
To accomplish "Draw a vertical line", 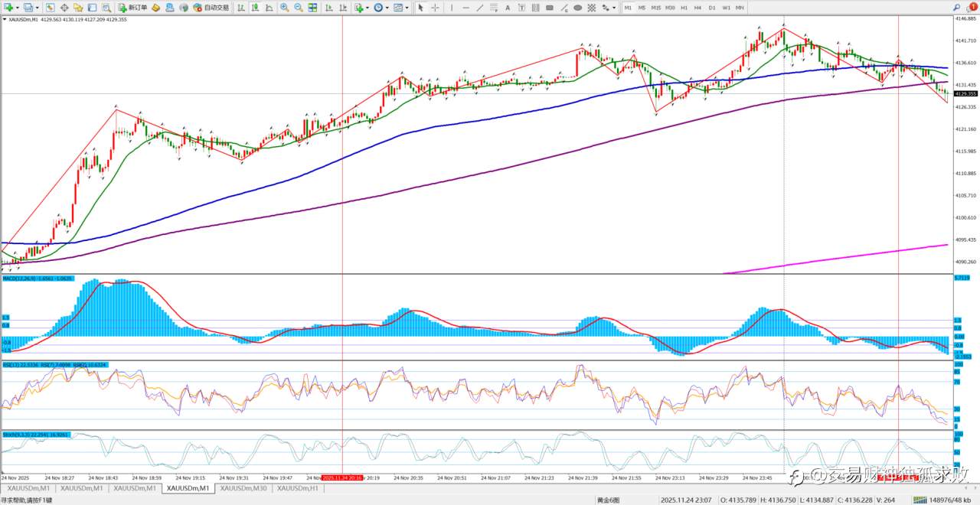I will (452, 8).
